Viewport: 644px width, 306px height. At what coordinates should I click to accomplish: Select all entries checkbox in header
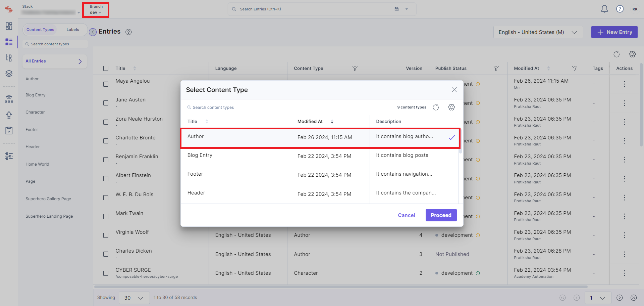106,68
